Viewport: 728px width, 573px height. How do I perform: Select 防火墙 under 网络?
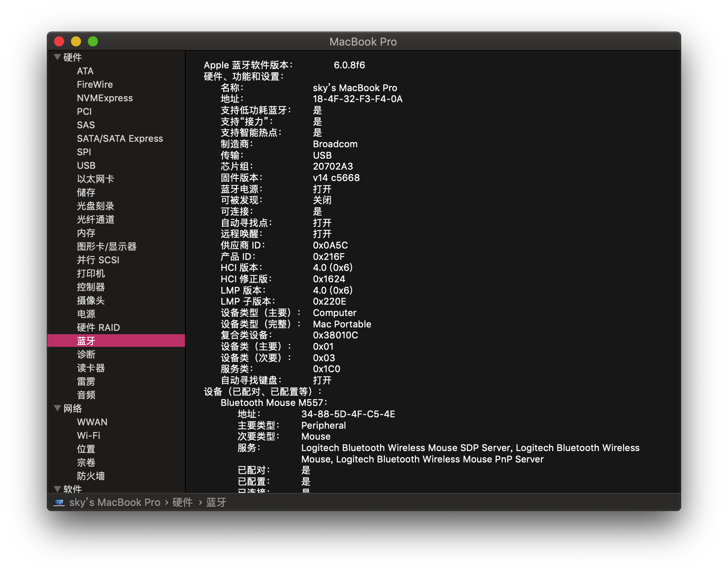(x=91, y=476)
